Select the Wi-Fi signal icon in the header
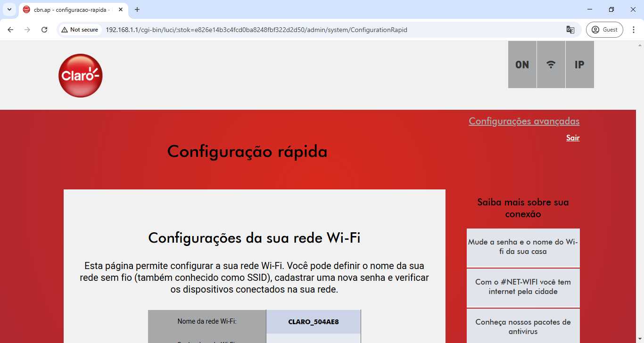This screenshot has height=343, width=644. pyautogui.click(x=551, y=65)
